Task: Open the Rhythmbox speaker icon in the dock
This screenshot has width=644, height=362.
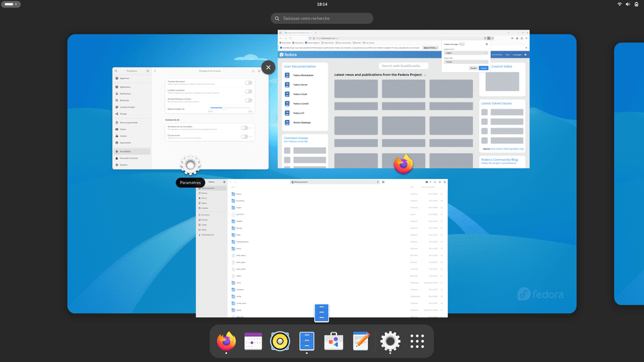Action: click(x=280, y=341)
